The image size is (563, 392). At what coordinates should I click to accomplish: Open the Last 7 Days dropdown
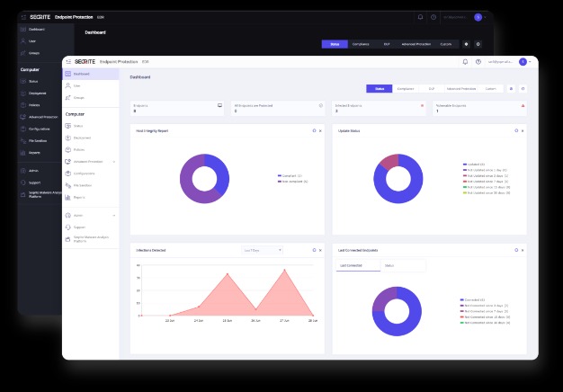pyautogui.click(x=262, y=249)
